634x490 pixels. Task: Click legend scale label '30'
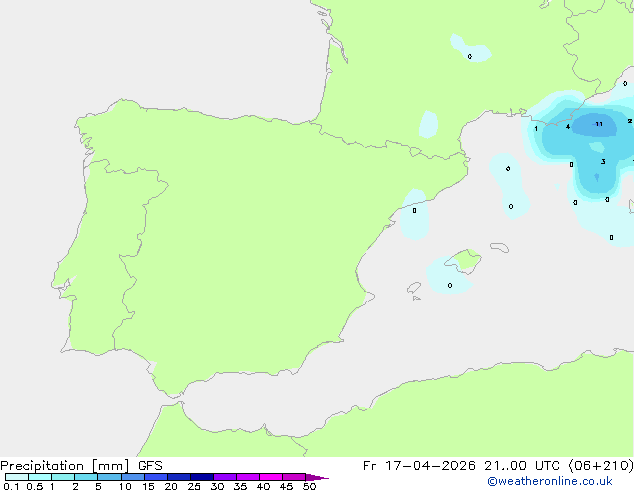pos(217,486)
